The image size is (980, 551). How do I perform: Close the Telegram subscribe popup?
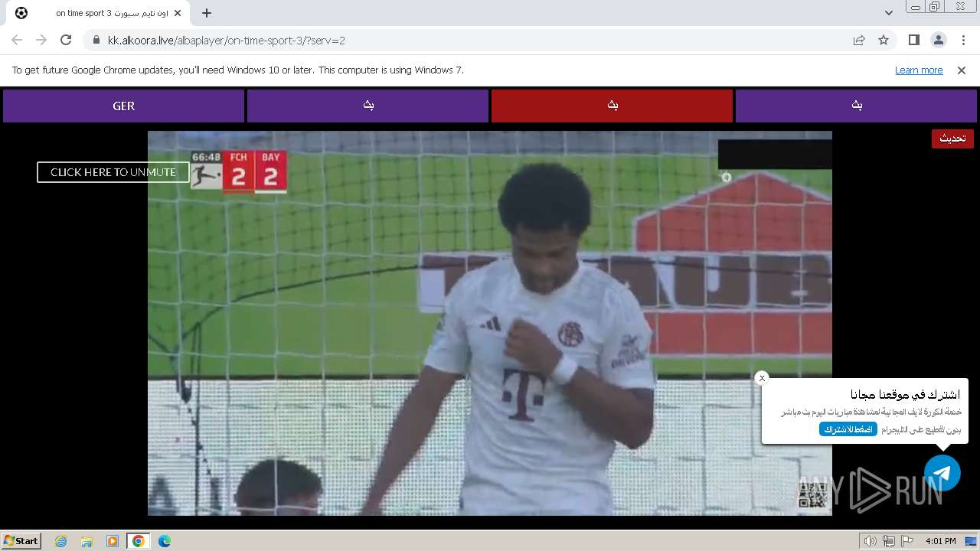tap(762, 378)
